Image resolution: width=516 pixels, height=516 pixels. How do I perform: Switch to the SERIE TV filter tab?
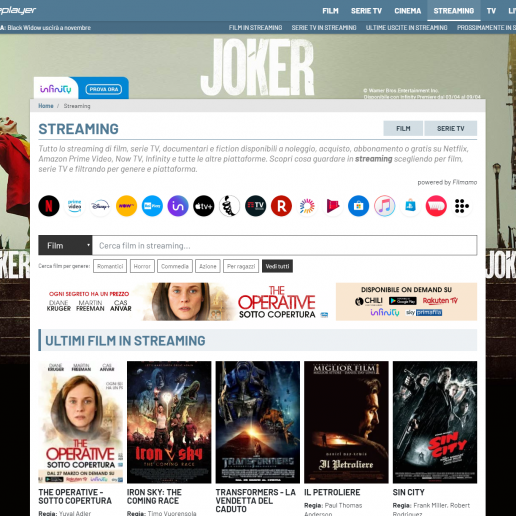click(451, 128)
